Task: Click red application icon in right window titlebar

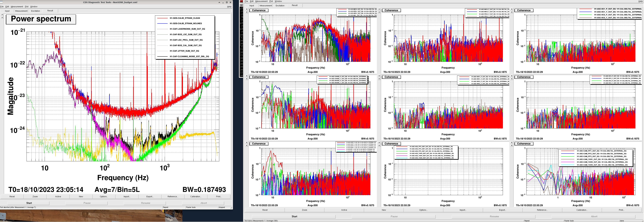Action: 241,1
